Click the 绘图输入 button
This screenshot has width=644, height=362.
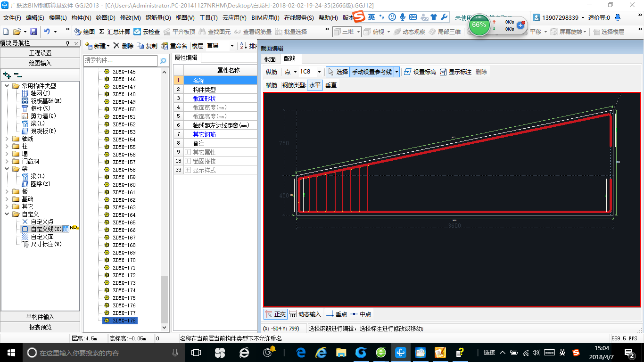click(40, 63)
